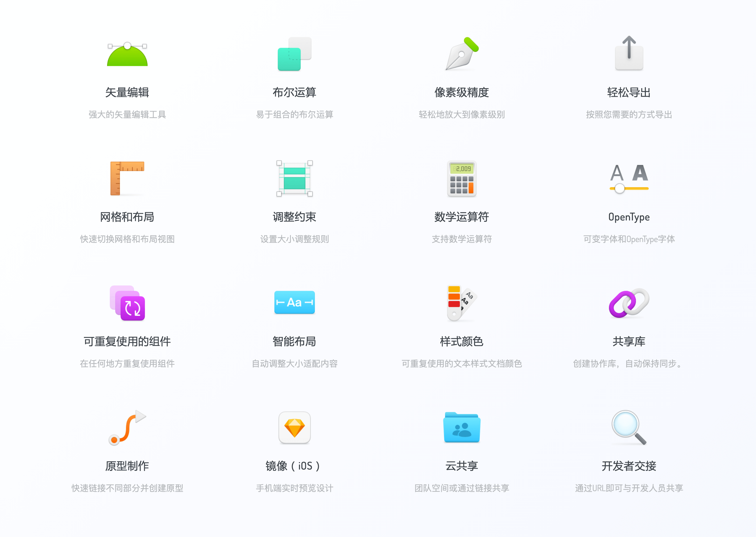Viewport: 756px width, 537px height.
Task: Click the teal boolean operations icon
Action: pos(294,54)
